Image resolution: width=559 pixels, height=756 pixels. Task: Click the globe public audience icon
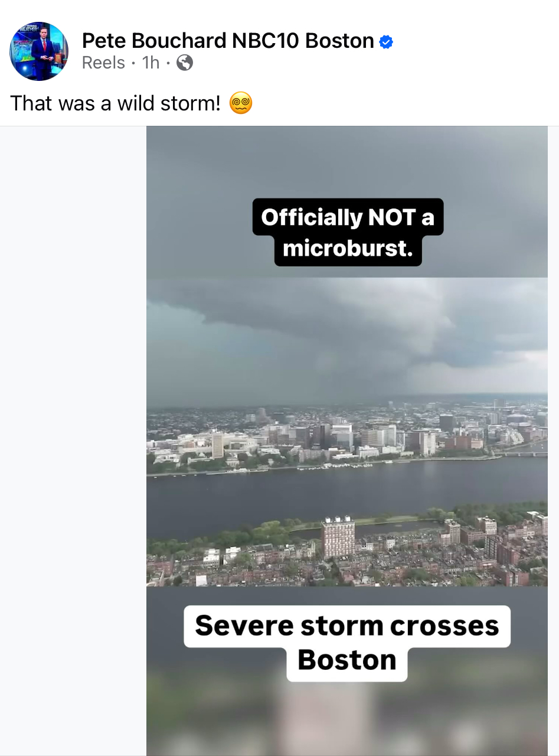(x=185, y=63)
